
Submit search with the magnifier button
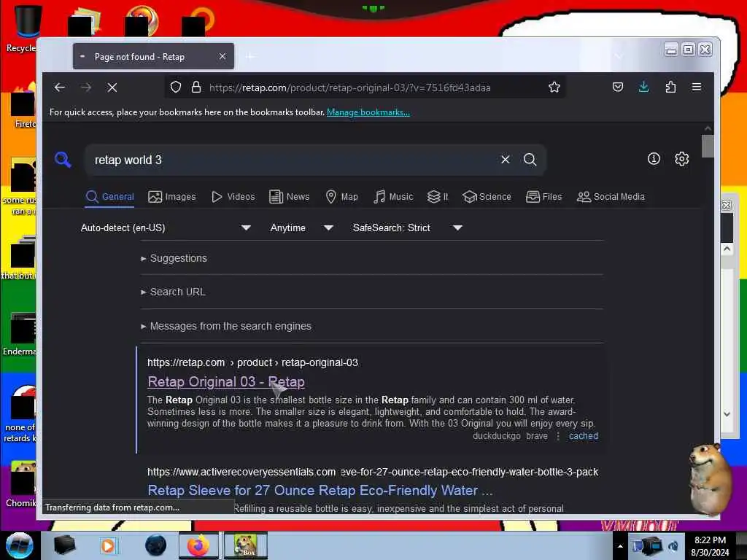coord(530,160)
